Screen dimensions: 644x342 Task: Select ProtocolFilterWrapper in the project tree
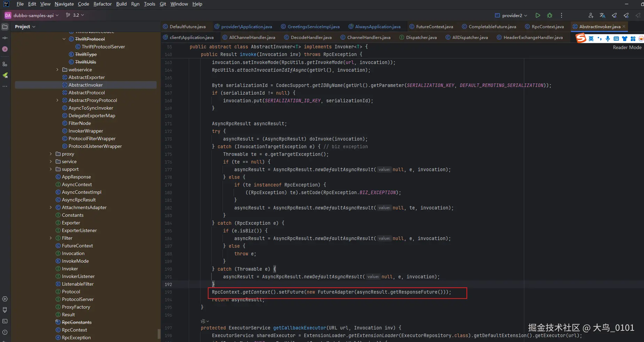[x=92, y=138]
